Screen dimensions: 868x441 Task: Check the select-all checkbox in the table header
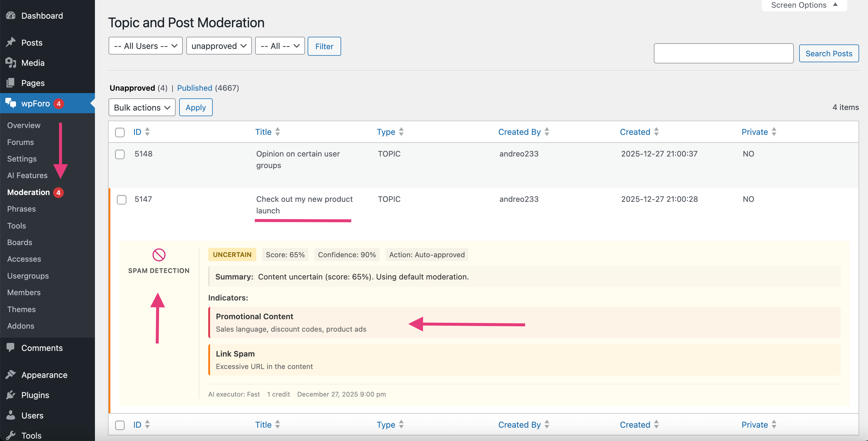pos(120,132)
